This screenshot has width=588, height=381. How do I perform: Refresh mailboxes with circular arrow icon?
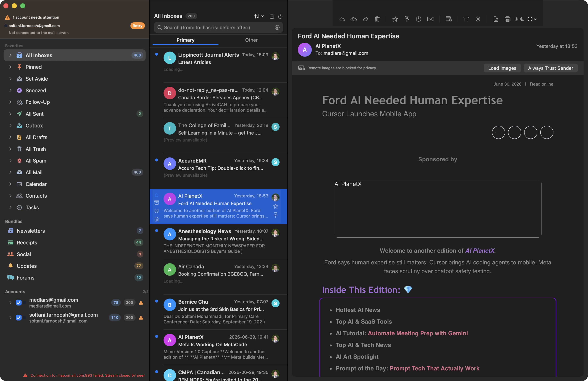click(x=280, y=16)
